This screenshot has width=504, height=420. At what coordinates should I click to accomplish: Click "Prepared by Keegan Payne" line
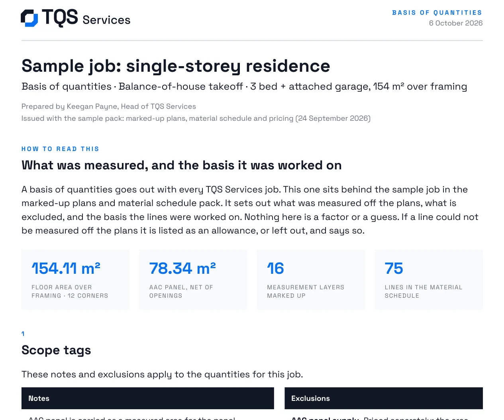(109, 106)
